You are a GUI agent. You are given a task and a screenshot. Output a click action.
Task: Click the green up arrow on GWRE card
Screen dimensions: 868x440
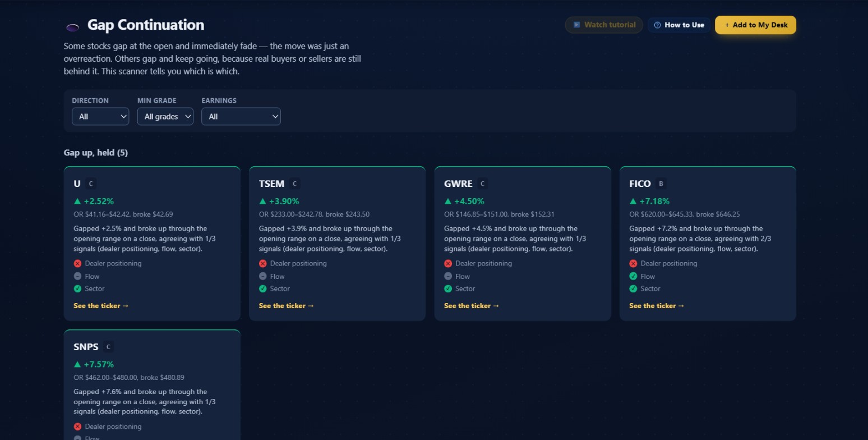(447, 201)
